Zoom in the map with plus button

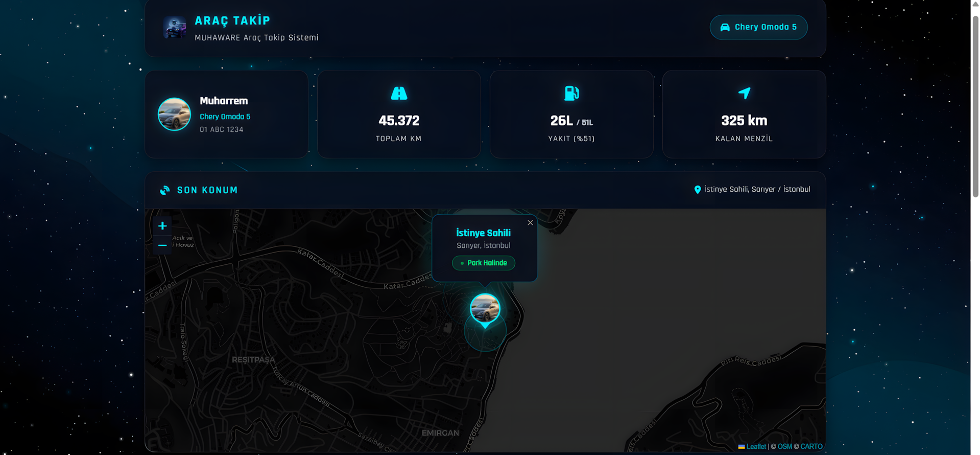click(162, 226)
